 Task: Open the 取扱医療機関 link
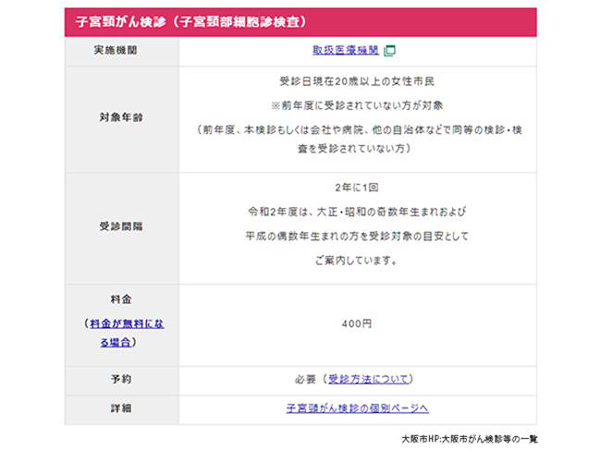pos(346,50)
